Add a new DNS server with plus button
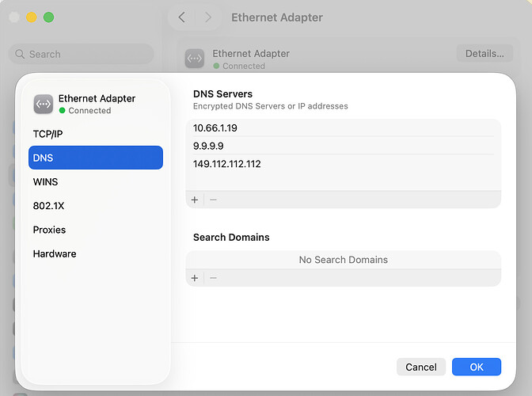 pyautogui.click(x=195, y=200)
